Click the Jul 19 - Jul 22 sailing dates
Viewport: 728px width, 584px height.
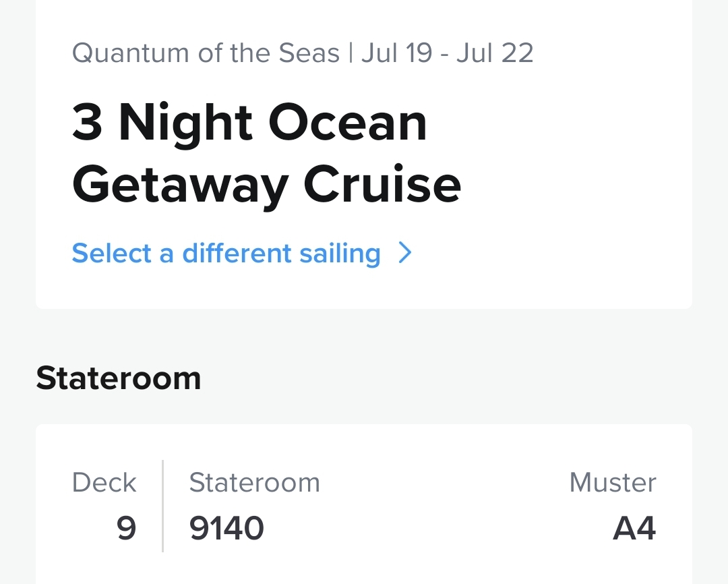(448, 53)
